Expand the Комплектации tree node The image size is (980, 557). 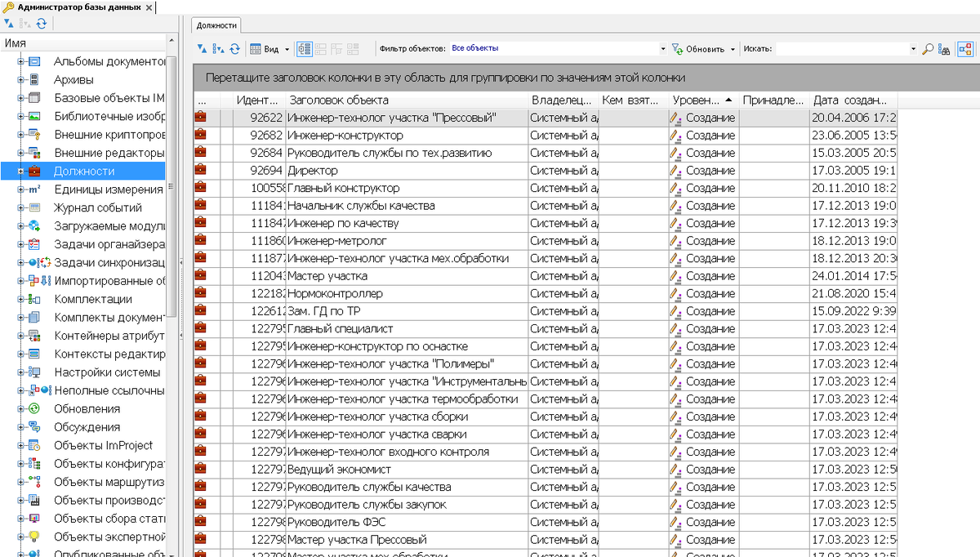coord(20,299)
